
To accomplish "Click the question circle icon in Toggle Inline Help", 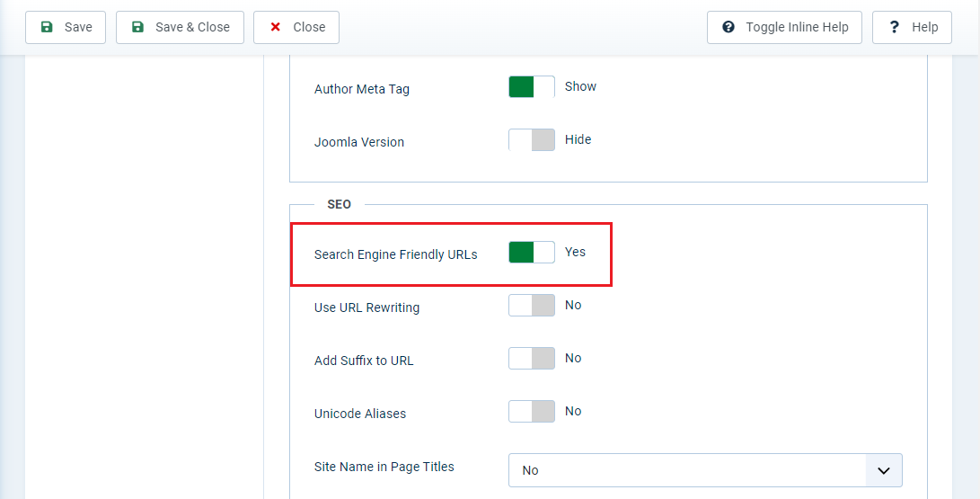I will 728,27.
